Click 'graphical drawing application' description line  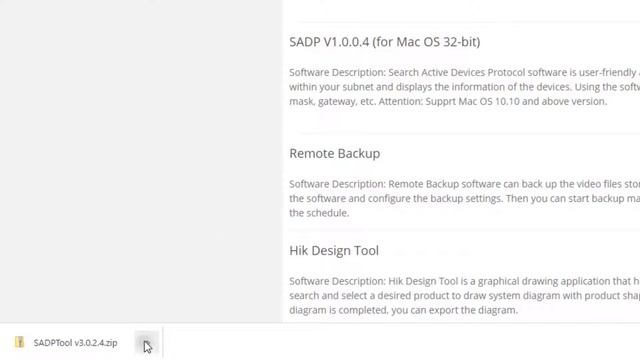pyautogui.click(x=464, y=281)
